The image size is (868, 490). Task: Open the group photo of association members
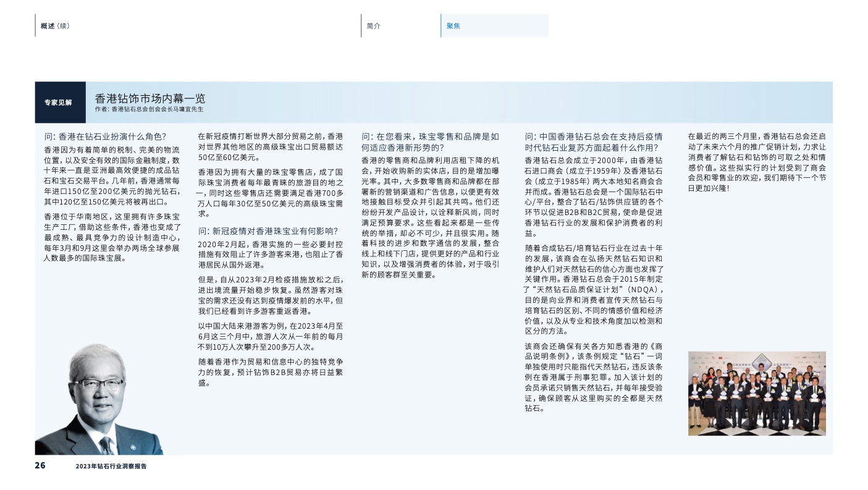tap(757, 394)
